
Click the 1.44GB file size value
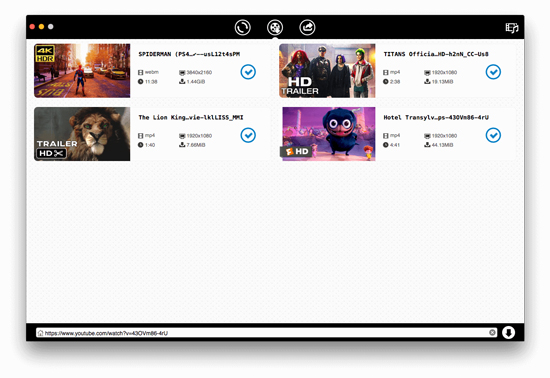pos(196,82)
